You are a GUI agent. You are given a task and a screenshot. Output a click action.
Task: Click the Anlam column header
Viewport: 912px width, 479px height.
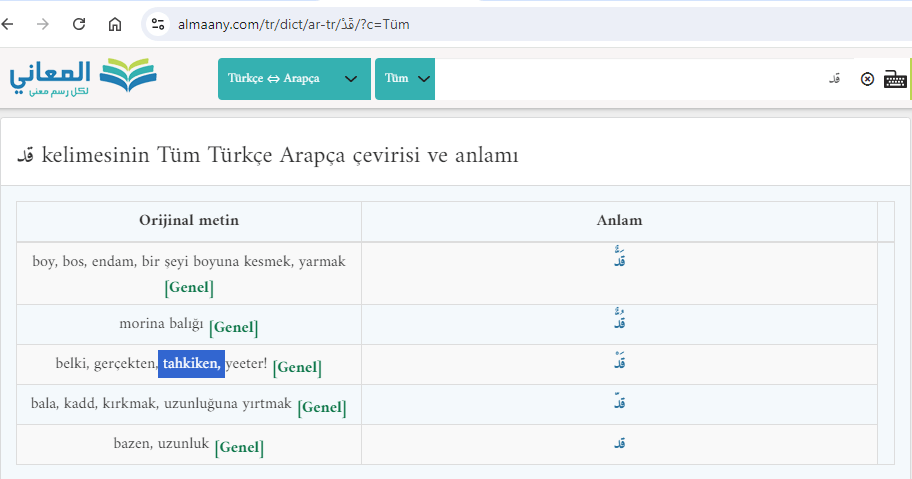(619, 221)
